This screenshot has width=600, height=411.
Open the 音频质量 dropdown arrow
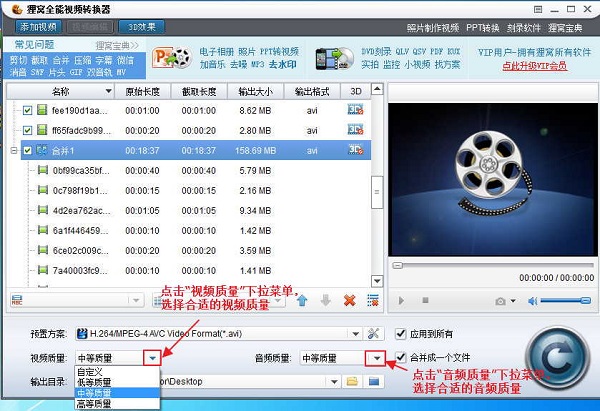(377, 358)
